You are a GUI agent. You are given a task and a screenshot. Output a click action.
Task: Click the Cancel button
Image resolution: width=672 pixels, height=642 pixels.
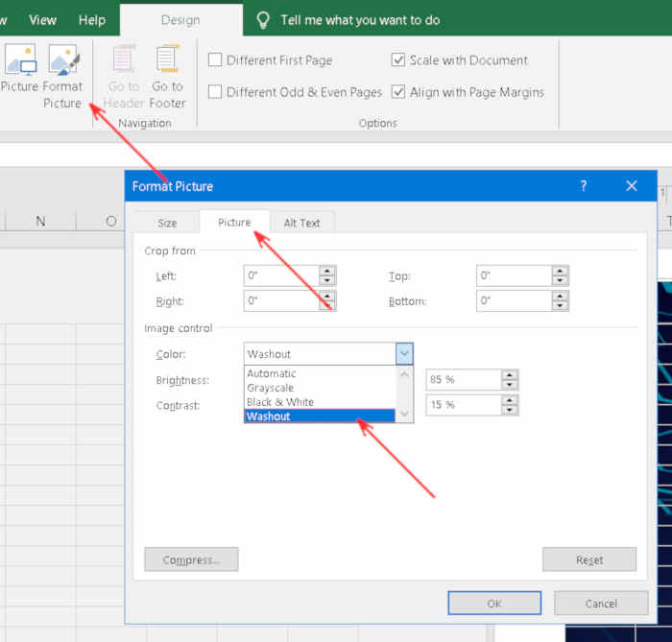601,603
